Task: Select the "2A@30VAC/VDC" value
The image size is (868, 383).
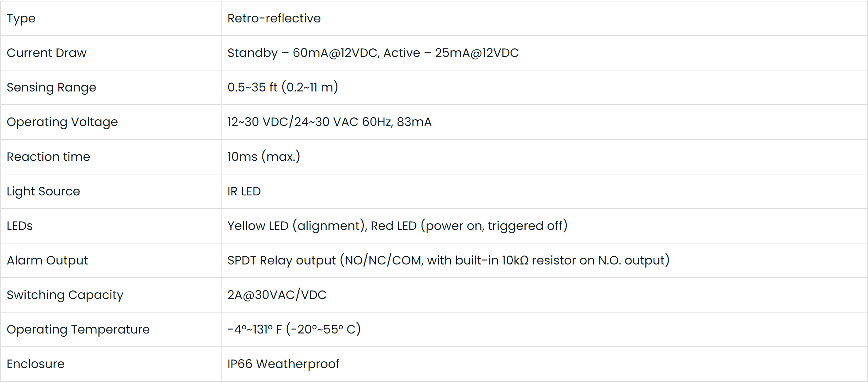Action: (277, 295)
